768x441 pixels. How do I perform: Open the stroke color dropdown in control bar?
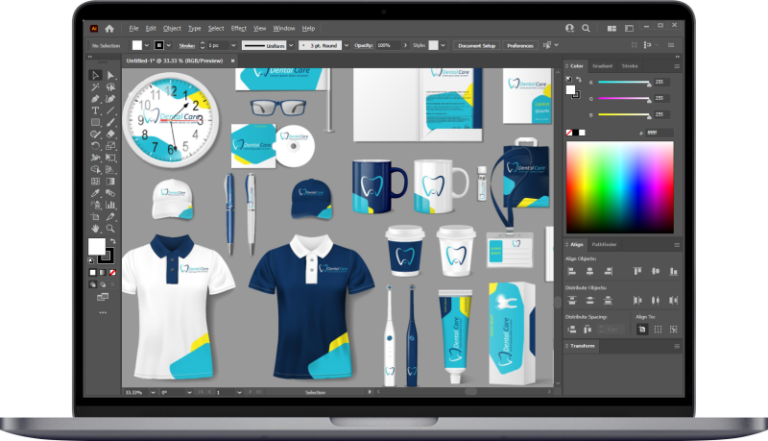point(168,45)
